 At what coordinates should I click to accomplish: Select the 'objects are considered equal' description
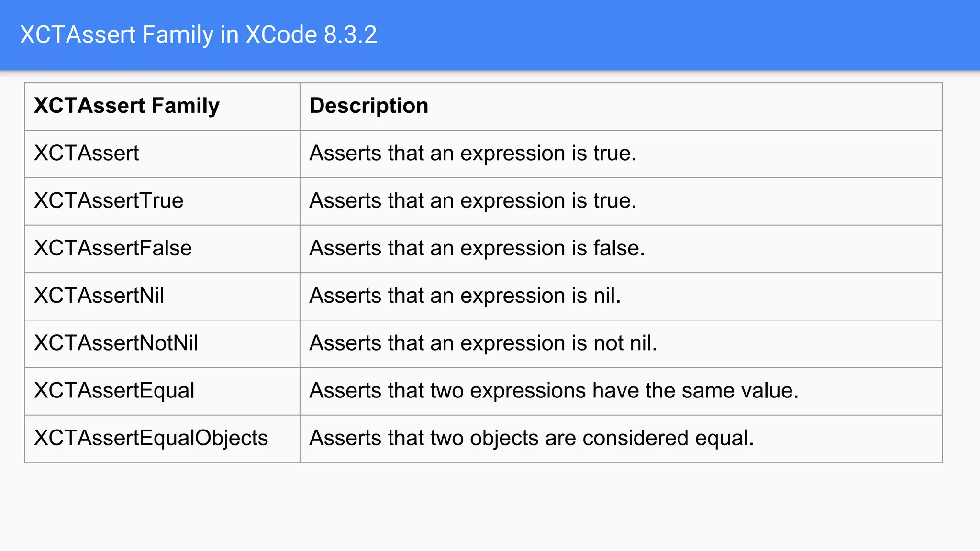(x=532, y=438)
